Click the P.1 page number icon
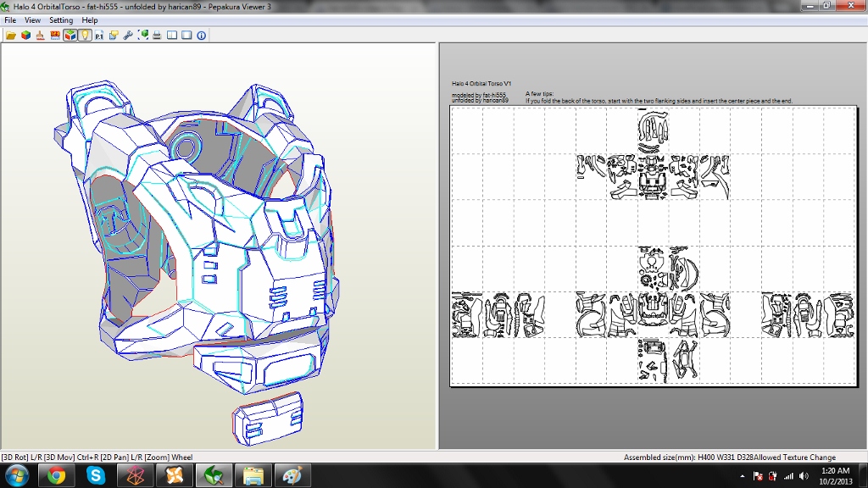 pyautogui.click(x=99, y=36)
